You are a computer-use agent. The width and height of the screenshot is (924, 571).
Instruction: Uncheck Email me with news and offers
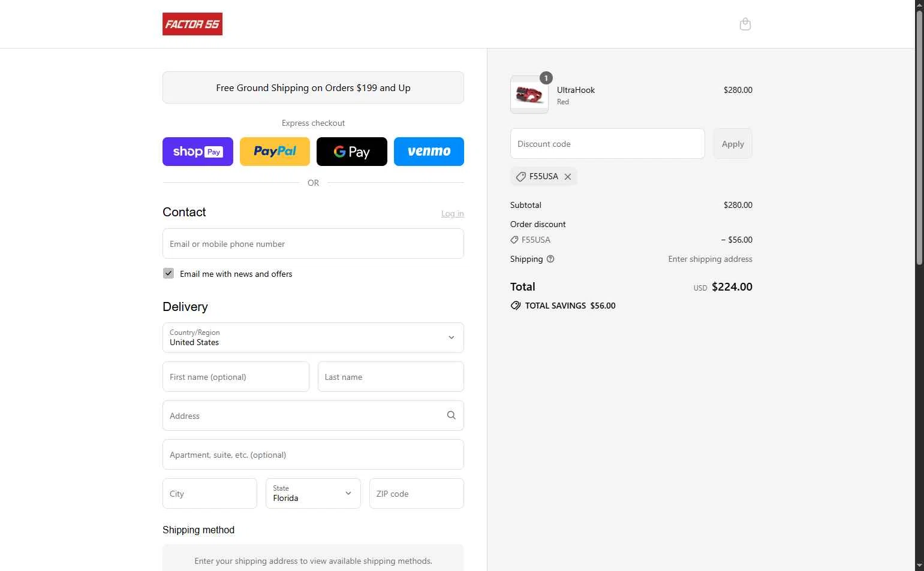tap(168, 273)
